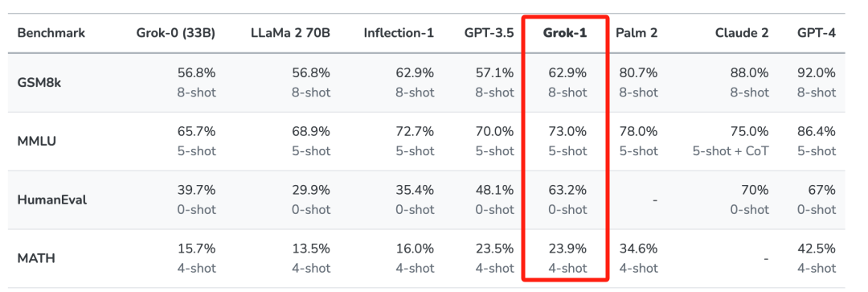Image resolution: width=868 pixels, height=292 pixels.
Task: Select GPT-4's 92.0% GSM8k score
Action: pos(817,72)
